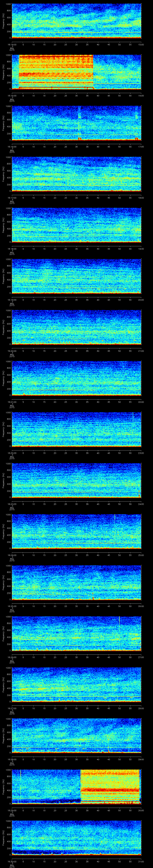Select the 18:00 end time label
Image resolution: width=153 pixels, height=868 pixels.
tap(141, 198)
